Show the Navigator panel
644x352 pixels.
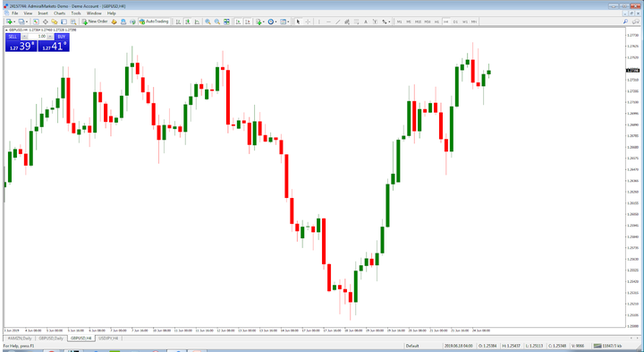[x=55, y=21]
